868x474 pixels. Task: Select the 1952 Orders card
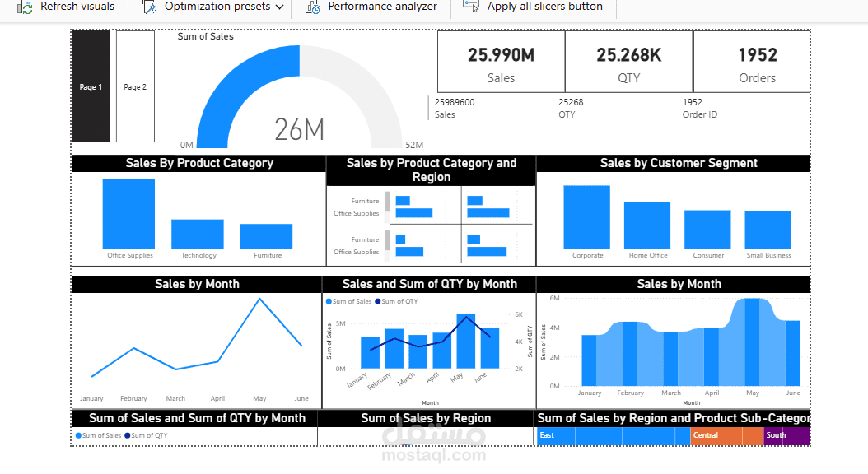point(752,62)
